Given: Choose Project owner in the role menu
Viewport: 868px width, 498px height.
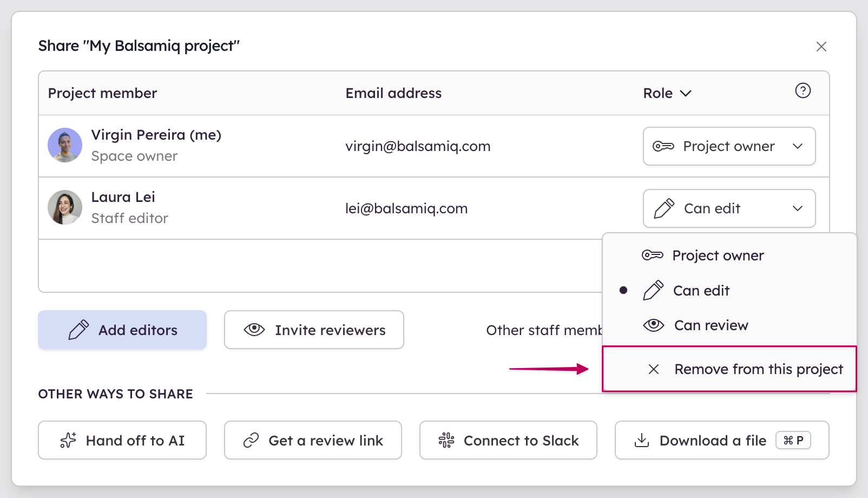Looking at the screenshot, I should [x=729, y=255].
